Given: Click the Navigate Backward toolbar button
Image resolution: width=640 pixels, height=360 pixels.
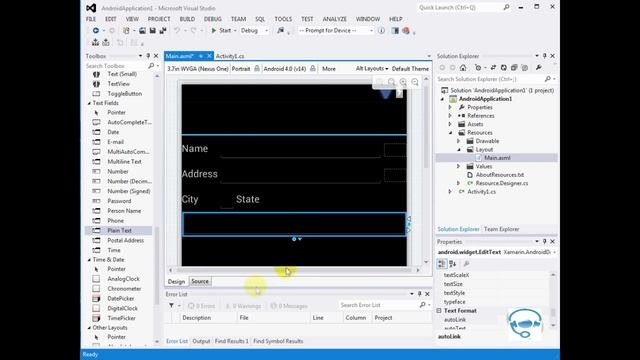Looking at the screenshot, I should point(96,31).
